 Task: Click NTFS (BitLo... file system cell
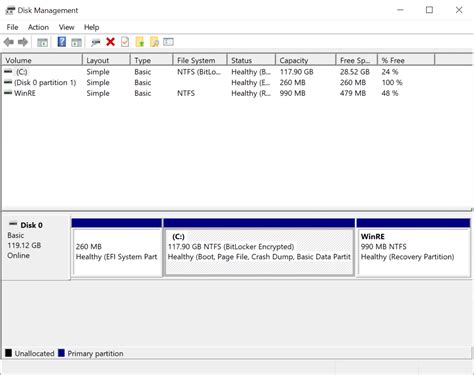[199, 72]
